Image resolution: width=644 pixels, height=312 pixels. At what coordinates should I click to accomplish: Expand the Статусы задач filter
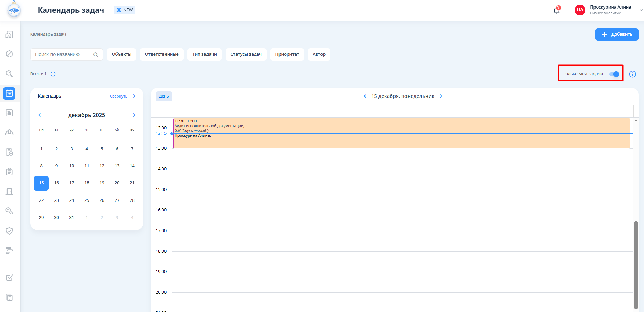pyautogui.click(x=246, y=54)
